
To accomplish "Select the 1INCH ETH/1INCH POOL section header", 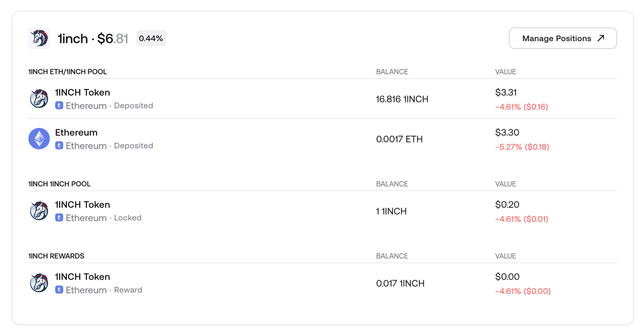I will click(67, 72).
